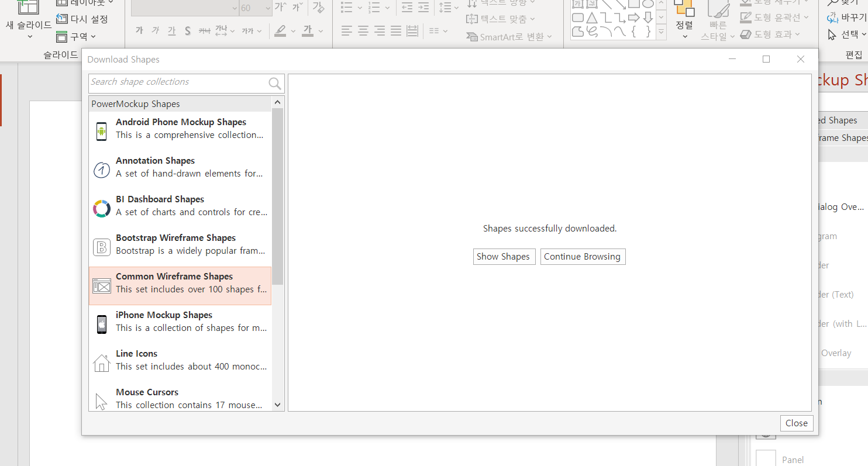Click the collections list scroll-down arrow
Image resolution: width=868 pixels, height=466 pixels.
278,405
